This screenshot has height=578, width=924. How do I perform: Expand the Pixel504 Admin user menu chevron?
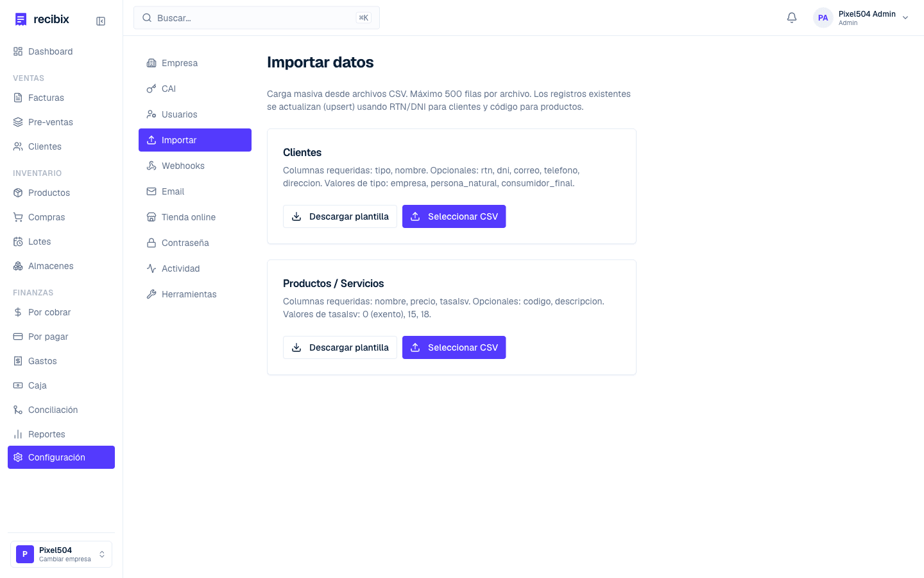905,18
